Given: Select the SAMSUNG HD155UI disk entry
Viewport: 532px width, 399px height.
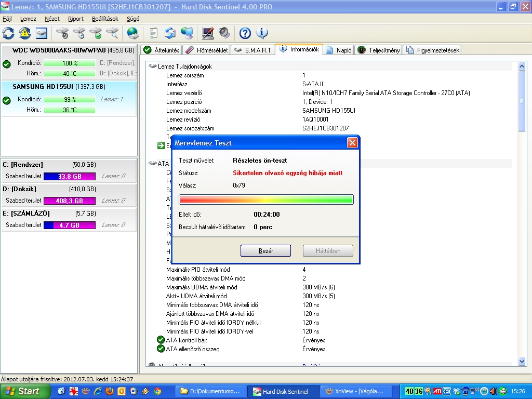Looking at the screenshot, I should pos(69,99).
